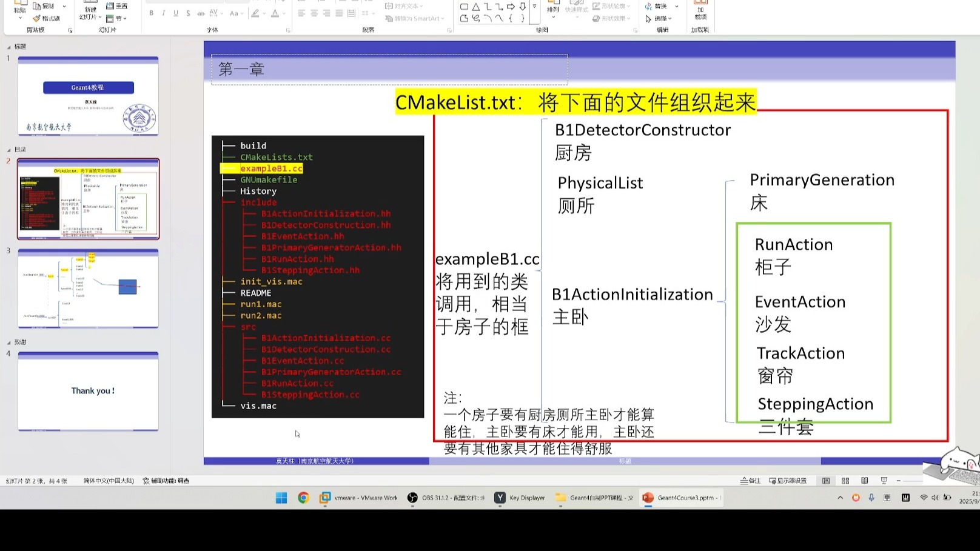
Task: Click the Add-ins (加载项) button
Action: (x=700, y=11)
